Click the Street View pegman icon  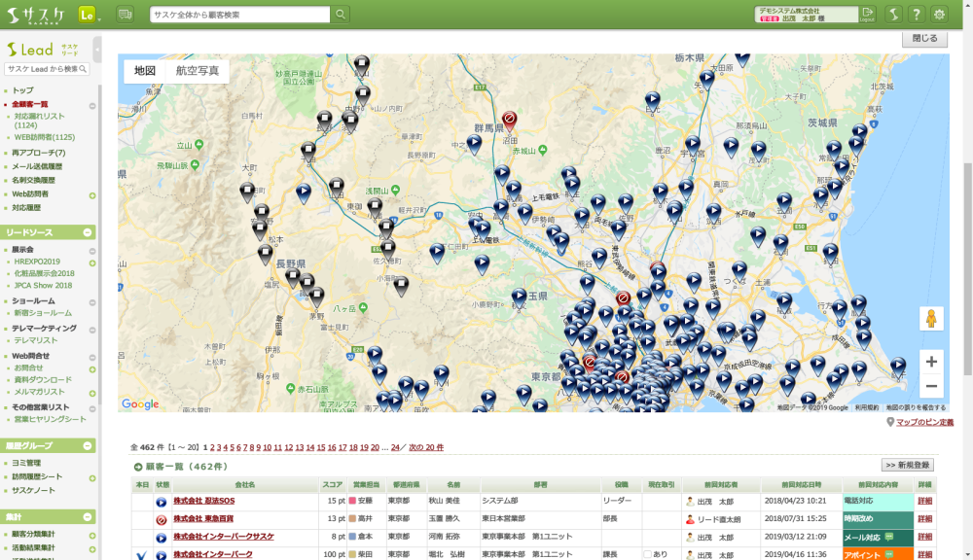[x=931, y=320]
